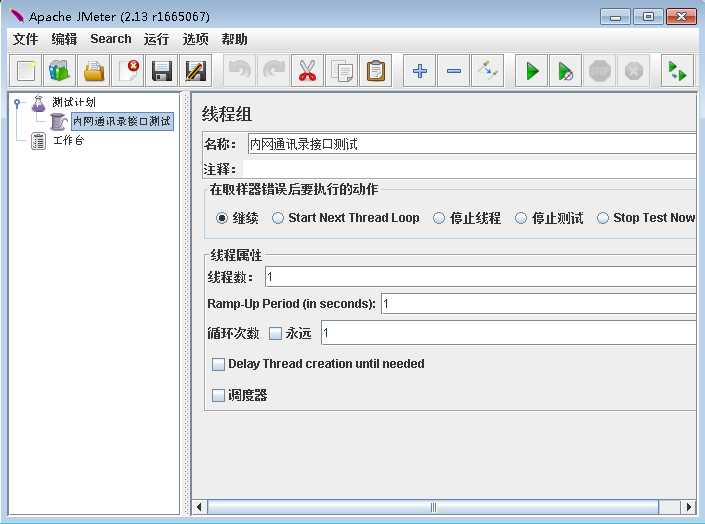Cut selection with the scissors icon
The width and height of the screenshot is (705, 524).
[x=308, y=71]
